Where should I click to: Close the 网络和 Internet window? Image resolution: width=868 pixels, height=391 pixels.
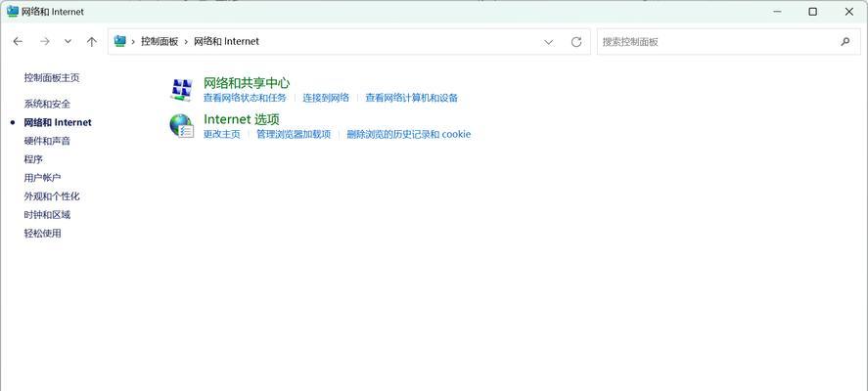pyautogui.click(x=849, y=12)
